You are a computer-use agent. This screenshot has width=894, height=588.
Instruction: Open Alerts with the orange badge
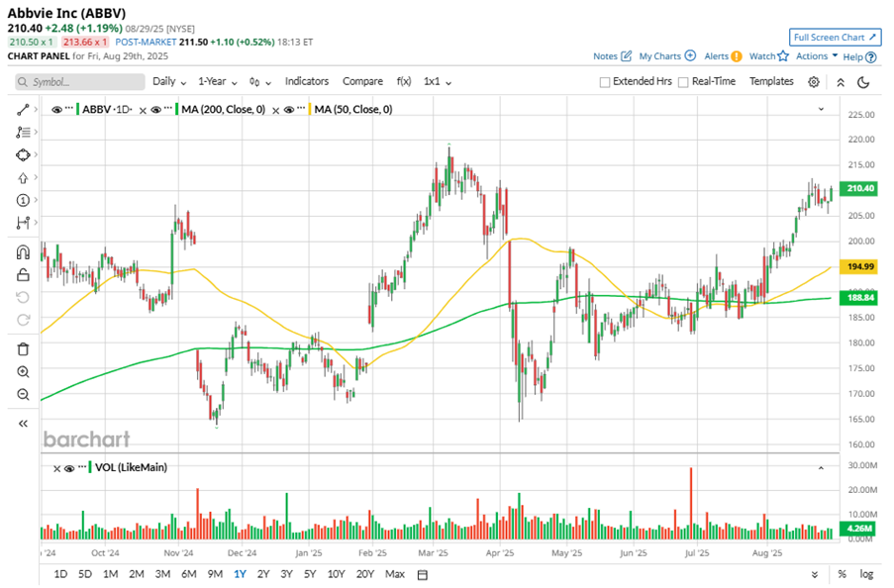click(737, 55)
